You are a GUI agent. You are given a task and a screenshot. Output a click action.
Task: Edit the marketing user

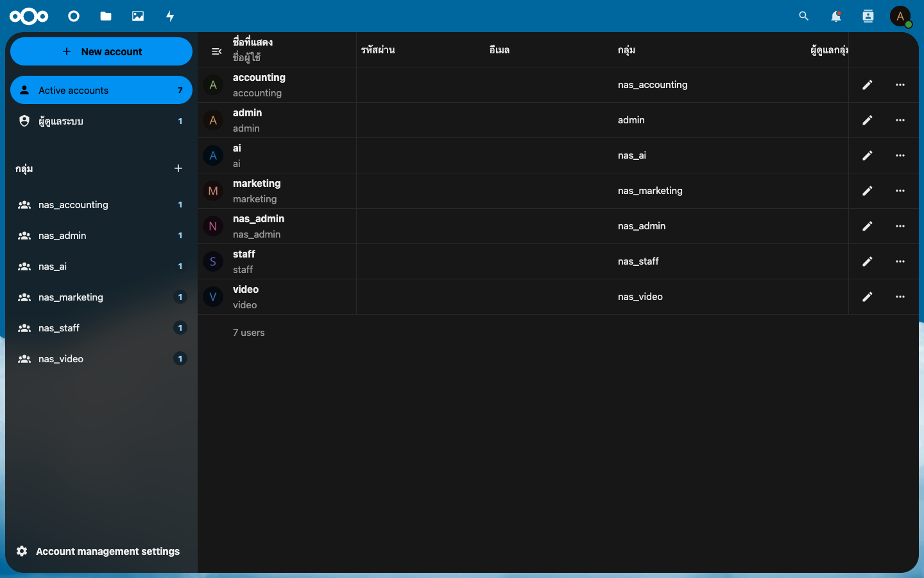[868, 191]
